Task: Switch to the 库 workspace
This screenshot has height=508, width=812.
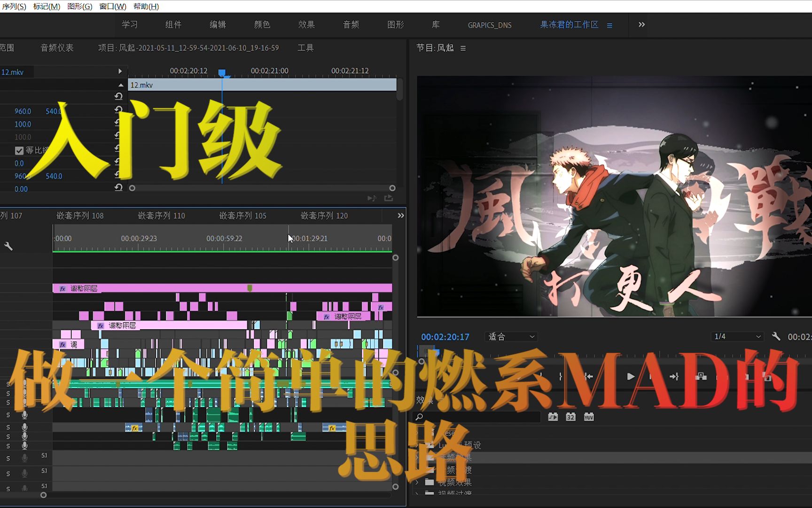Action: [x=436, y=24]
